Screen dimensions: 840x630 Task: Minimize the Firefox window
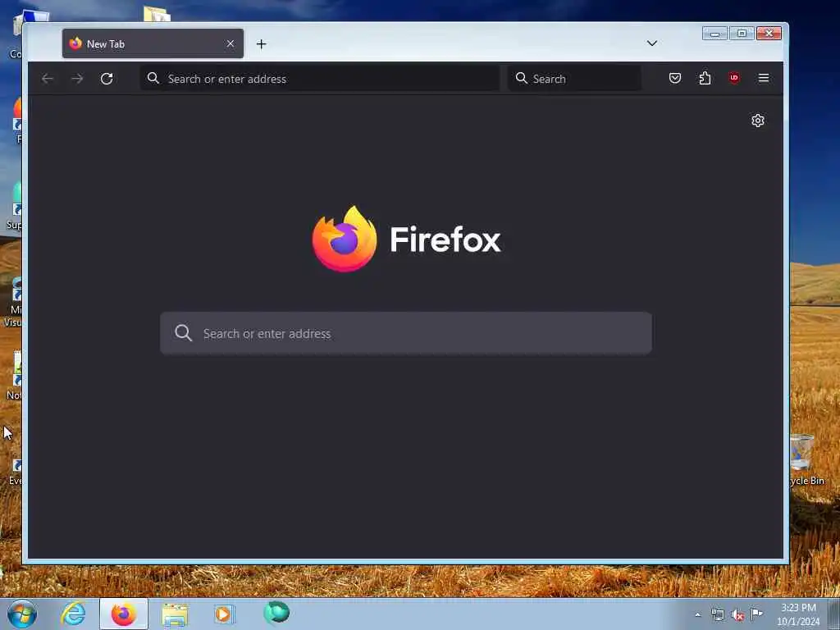(x=714, y=34)
